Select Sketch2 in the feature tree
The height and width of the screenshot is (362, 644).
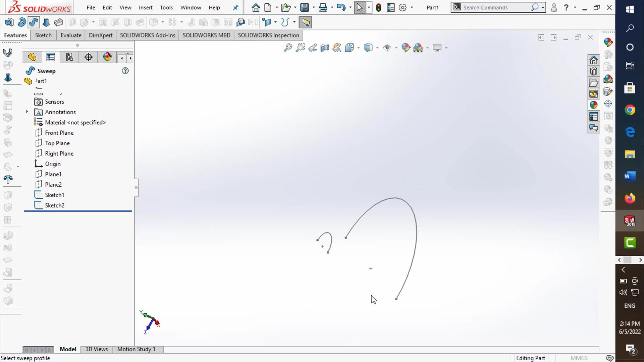54,205
